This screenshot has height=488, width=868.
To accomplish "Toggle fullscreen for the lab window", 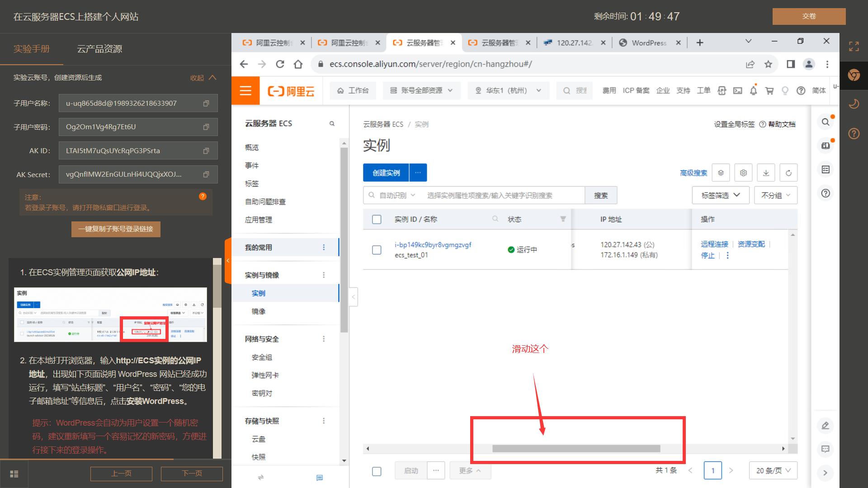I will (x=854, y=46).
